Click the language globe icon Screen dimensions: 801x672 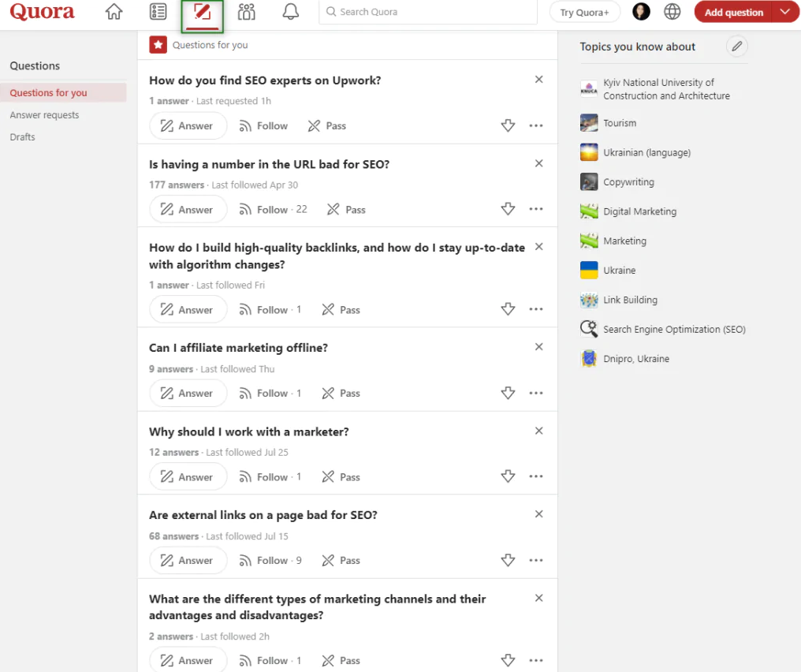(672, 12)
